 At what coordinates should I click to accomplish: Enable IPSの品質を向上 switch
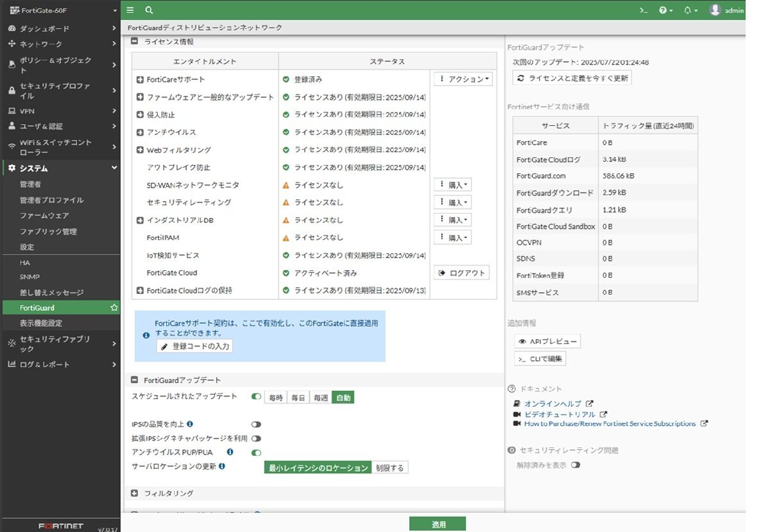point(256,424)
